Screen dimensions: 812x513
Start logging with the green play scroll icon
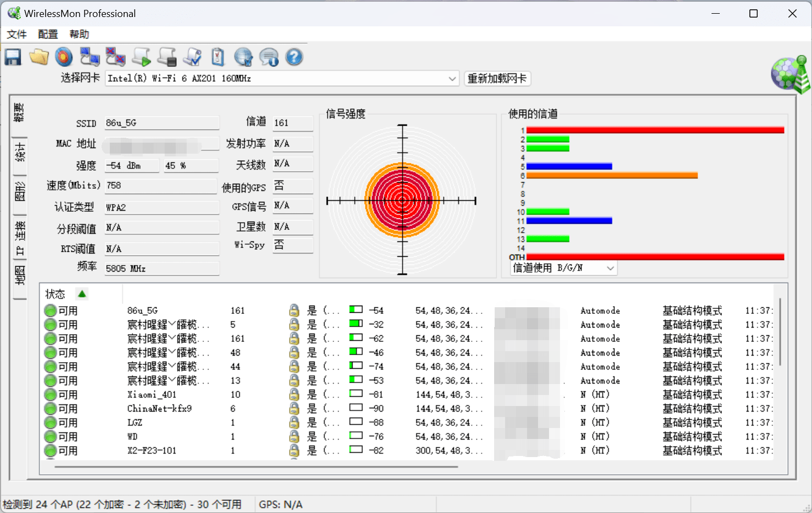coord(142,57)
